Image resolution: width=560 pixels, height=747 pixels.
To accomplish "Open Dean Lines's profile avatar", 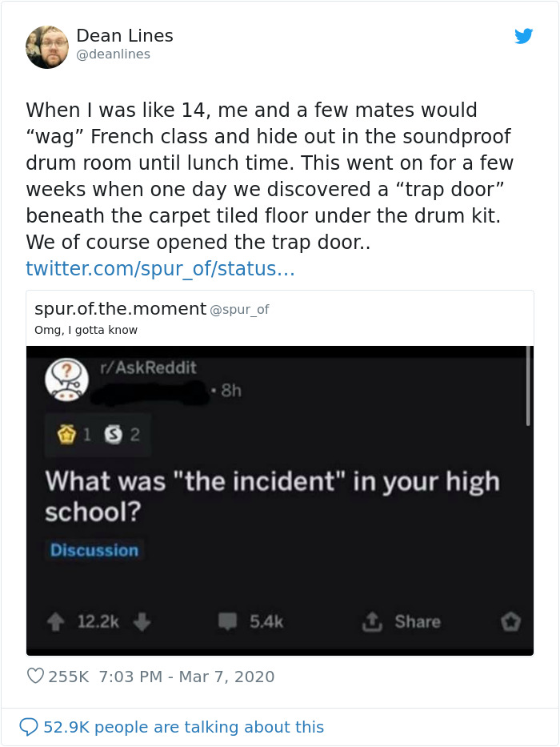I will 47,46.
